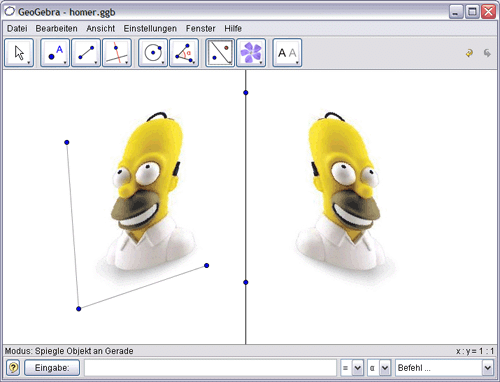This screenshot has width=500, height=382.
Task: Open the alpha Greek letter dropdown
Action: pyautogui.click(x=385, y=368)
